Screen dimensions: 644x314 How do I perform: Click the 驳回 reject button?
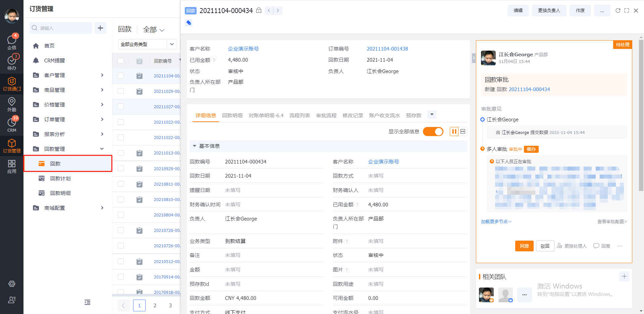pyautogui.click(x=545, y=246)
